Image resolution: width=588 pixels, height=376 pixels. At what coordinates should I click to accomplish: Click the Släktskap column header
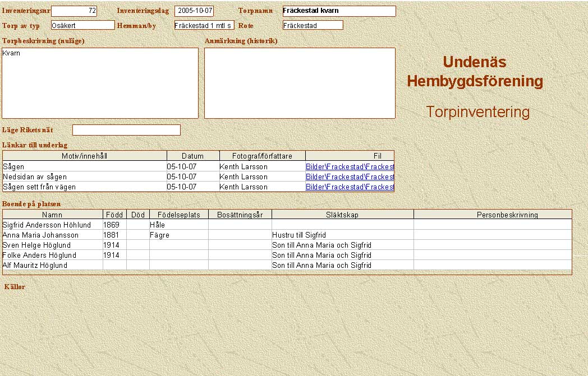tap(342, 215)
